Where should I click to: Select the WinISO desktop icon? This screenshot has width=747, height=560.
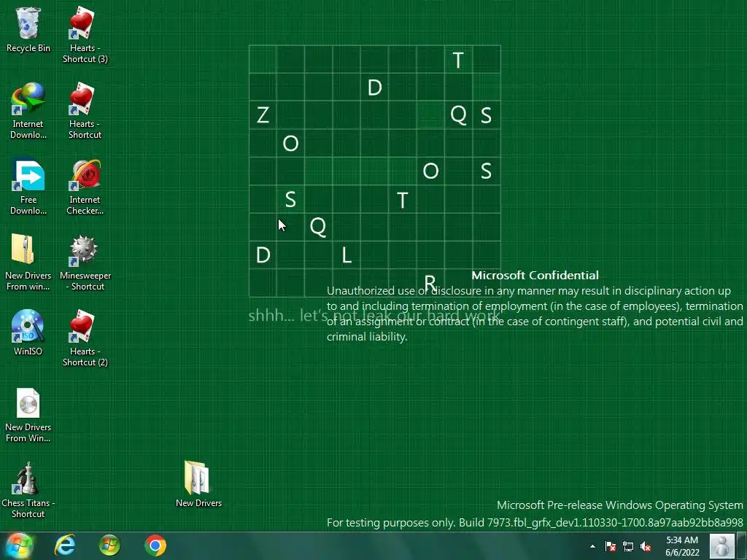click(x=28, y=332)
